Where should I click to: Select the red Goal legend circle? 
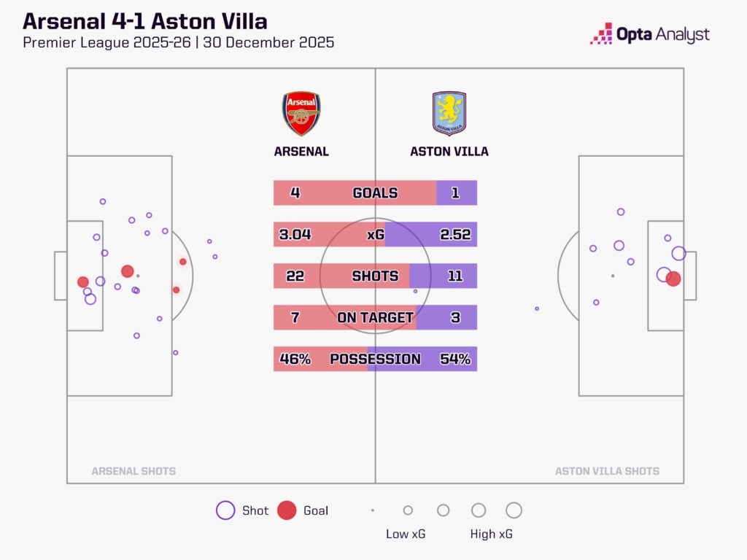287,510
